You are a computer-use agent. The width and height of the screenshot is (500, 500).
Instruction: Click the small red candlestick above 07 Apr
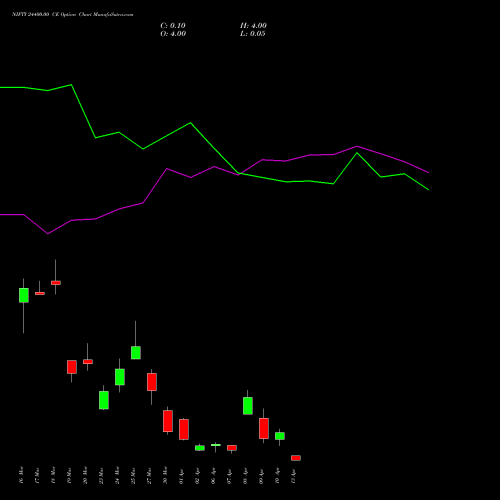point(232,448)
